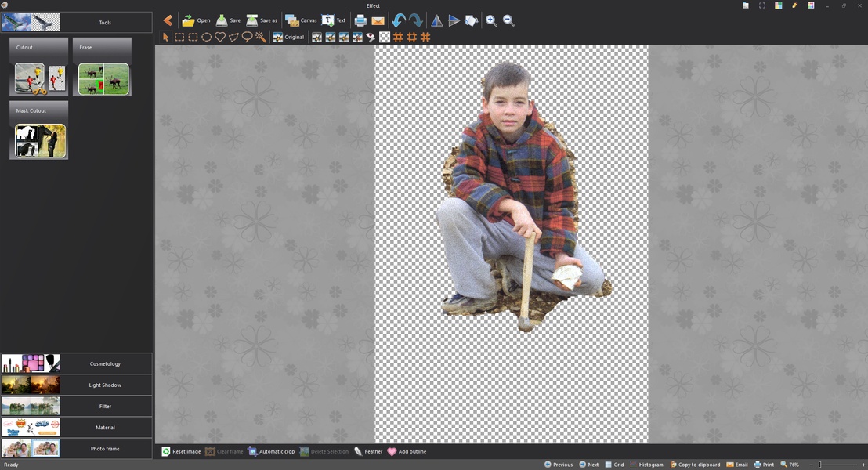The width and height of the screenshot is (868, 470).
Task: Toggle the Original image view
Action: coord(288,37)
